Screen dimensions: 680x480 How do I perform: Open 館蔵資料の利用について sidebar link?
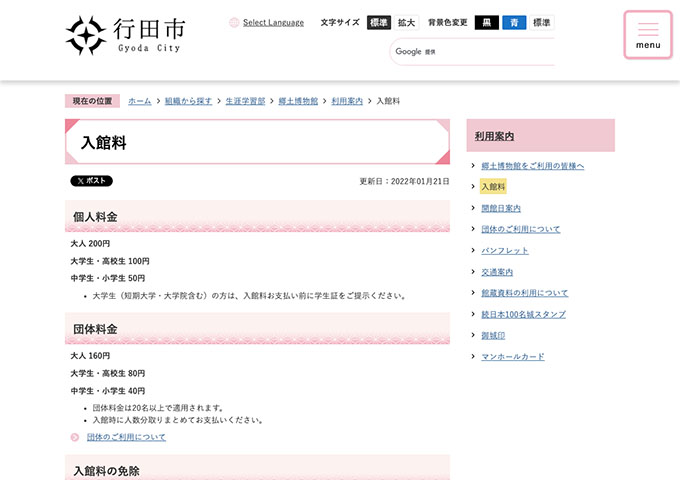525,293
